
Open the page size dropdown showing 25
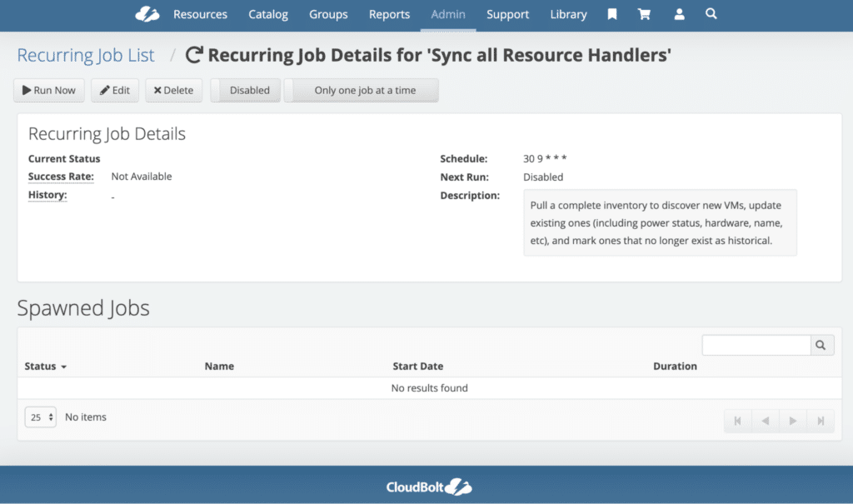click(41, 417)
